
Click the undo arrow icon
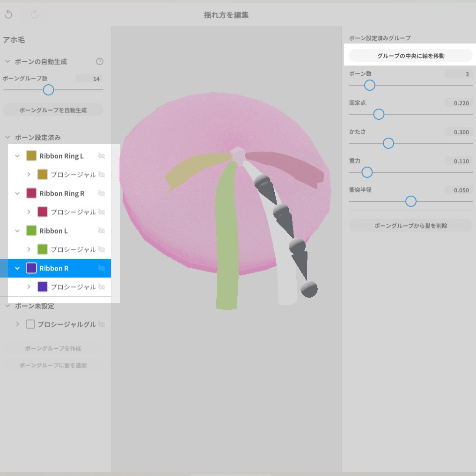(8, 14)
